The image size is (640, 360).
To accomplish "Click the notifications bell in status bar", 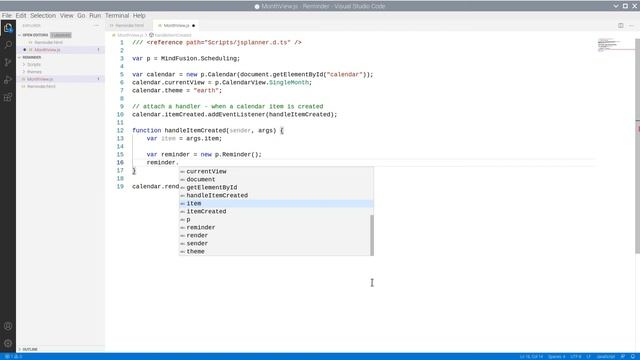I will point(633,357).
